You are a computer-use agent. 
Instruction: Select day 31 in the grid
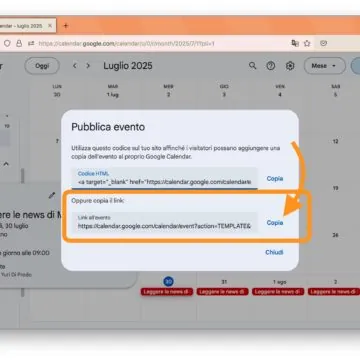pyautogui.click(x=224, y=282)
